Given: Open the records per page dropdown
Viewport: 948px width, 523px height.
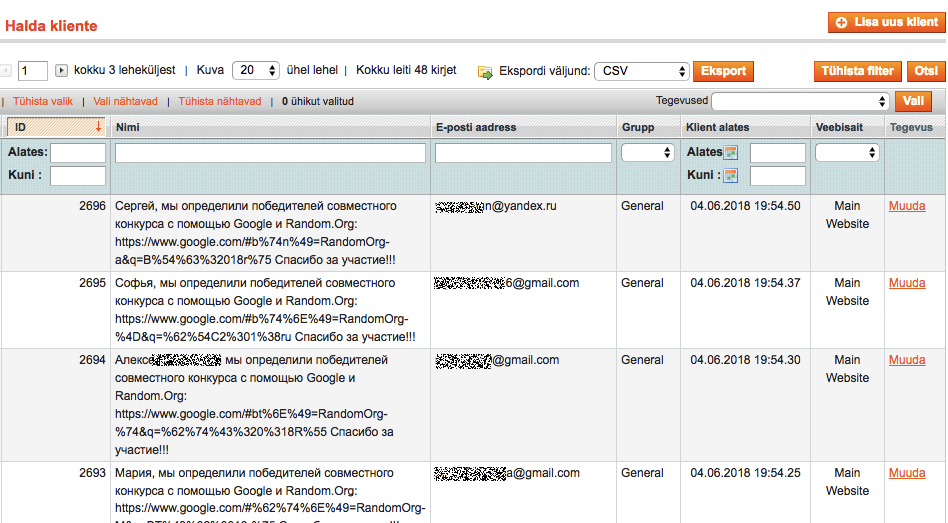Looking at the screenshot, I should coord(256,71).
